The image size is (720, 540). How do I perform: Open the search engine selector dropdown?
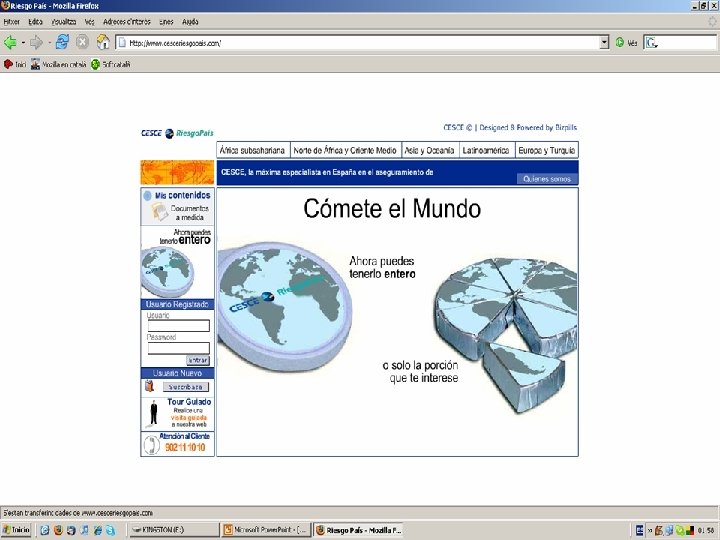pyautogui.click(x=652, y=43)
